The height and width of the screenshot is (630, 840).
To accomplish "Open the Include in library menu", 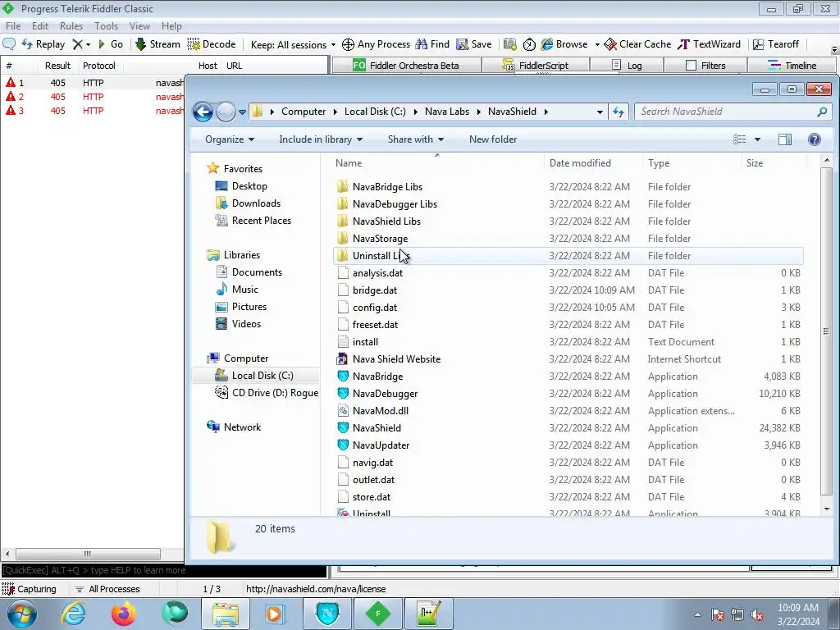I will [321, 139].
